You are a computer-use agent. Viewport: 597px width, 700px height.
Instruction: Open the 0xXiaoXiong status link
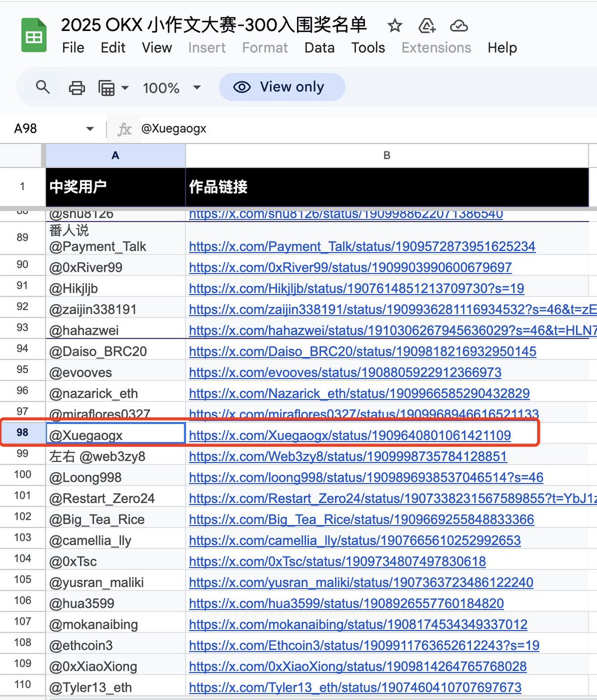click(358, 666)
